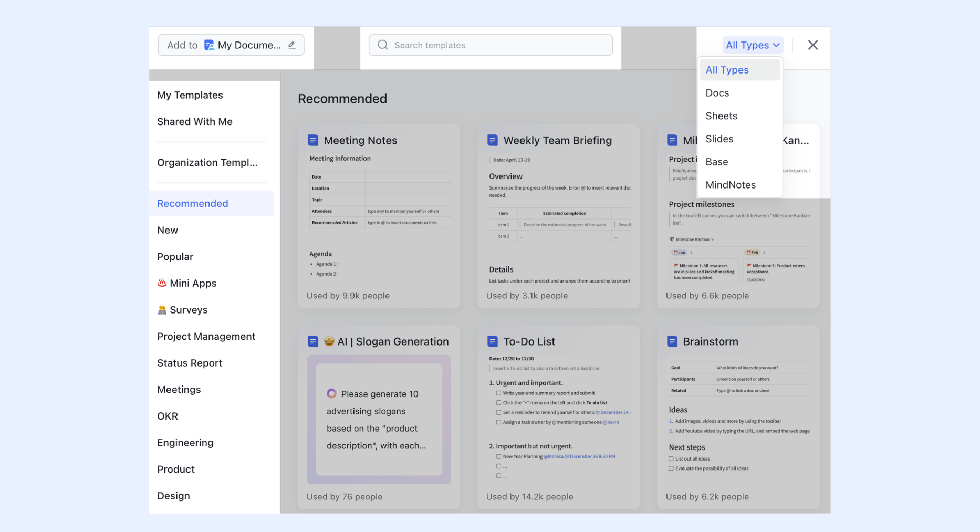Click the Recommended section heading
This screenshot has height=532, width=980.
click(342, 99)
